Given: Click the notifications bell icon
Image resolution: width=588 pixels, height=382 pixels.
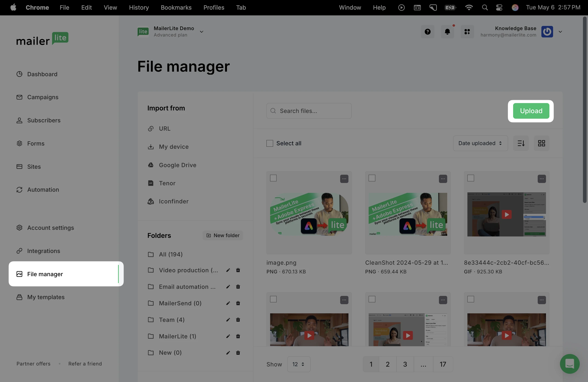Looking at the screenshot, I should (447, 32).
